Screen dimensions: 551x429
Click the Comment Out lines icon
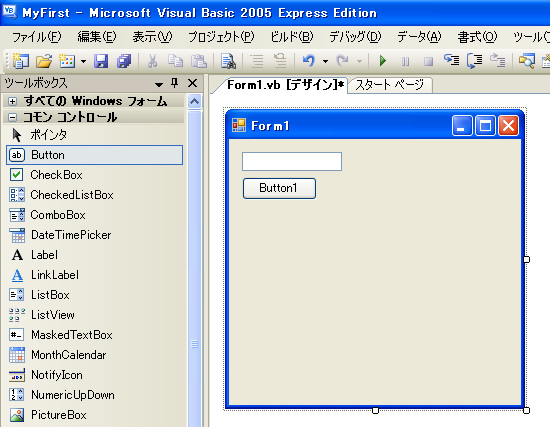pos(257,61)
